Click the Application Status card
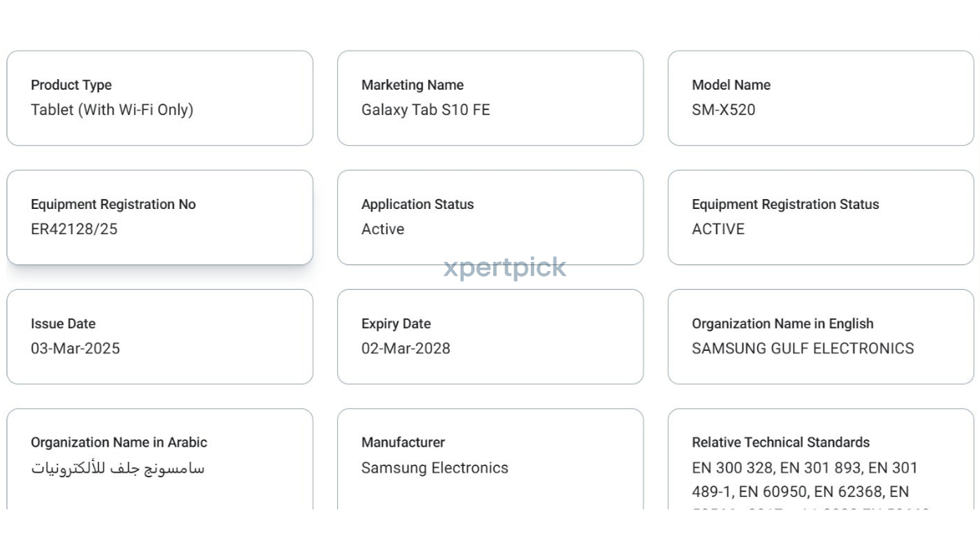Viewport: 980px width, 555px height. 490,217
